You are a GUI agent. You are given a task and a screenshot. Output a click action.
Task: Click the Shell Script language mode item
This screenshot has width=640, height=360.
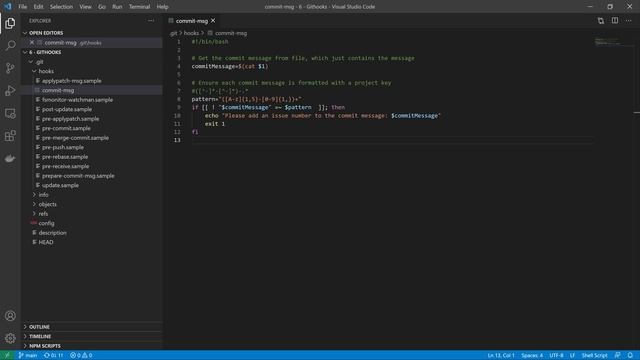594,355
